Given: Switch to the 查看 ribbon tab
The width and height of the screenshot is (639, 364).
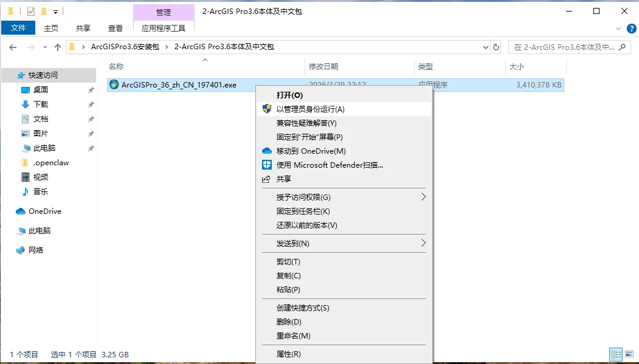Looking at the screenshot, I should [116, 28].
